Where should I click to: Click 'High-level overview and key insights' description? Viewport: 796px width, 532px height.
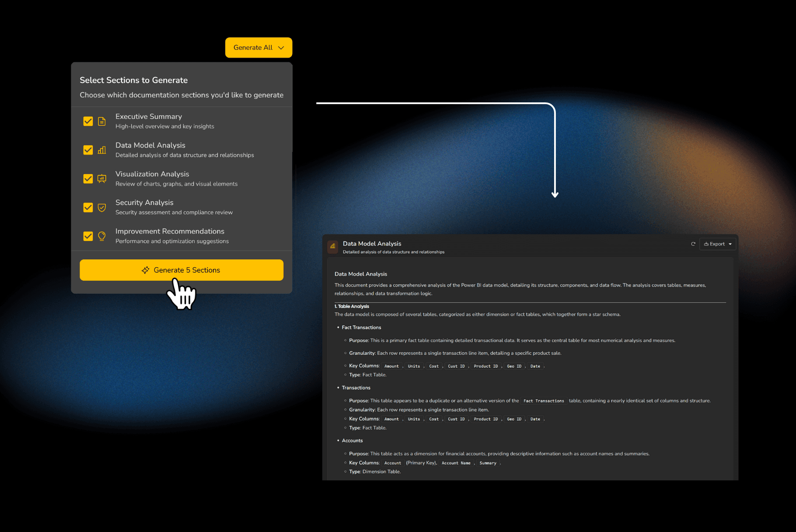165,126
